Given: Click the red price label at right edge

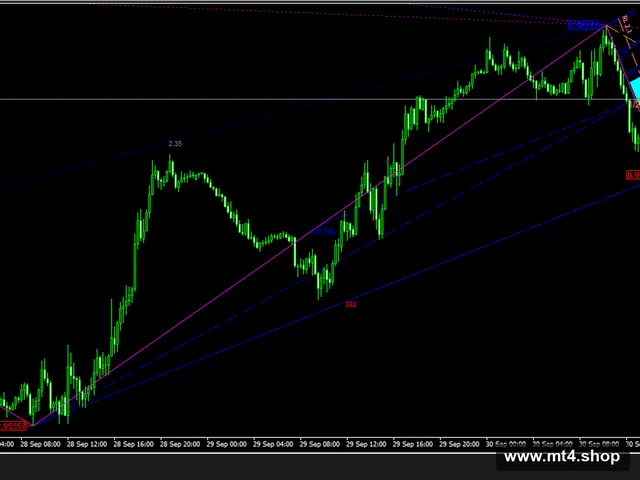Looking at the screenshot, I should (633, 175).
